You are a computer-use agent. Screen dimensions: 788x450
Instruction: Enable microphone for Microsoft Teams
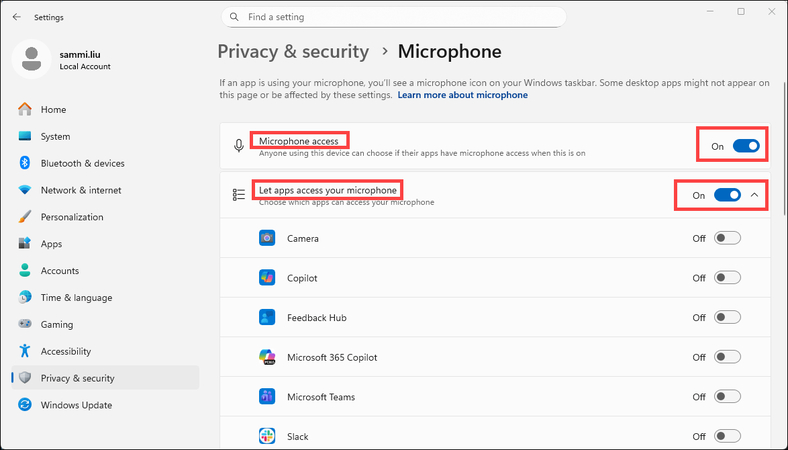pyautogui.click(x=727, y=397)
